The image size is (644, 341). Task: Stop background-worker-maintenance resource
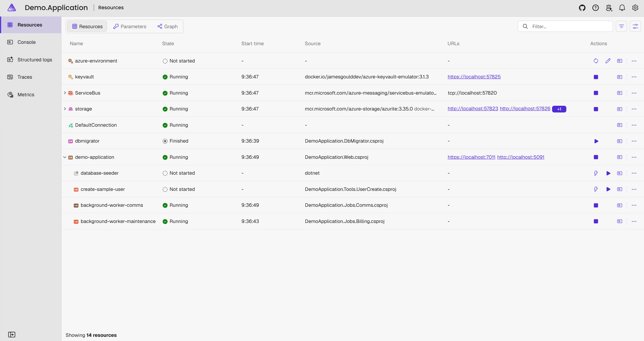[596, 221]
